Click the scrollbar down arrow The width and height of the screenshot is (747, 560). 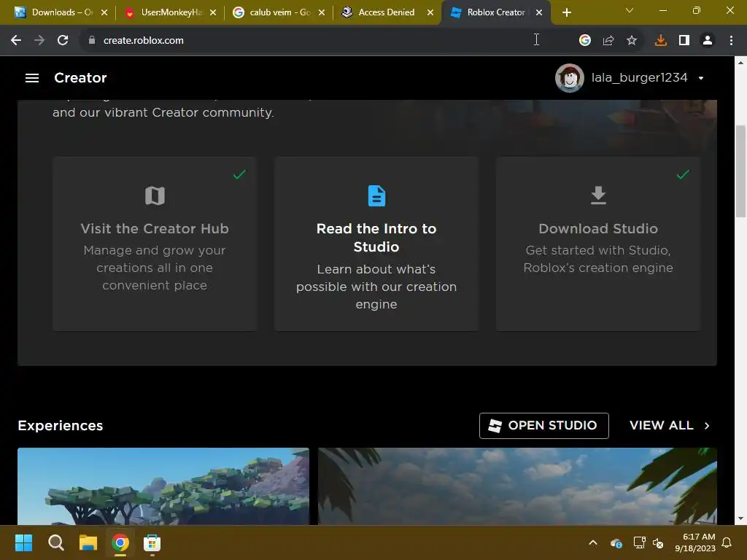(741, 518)
